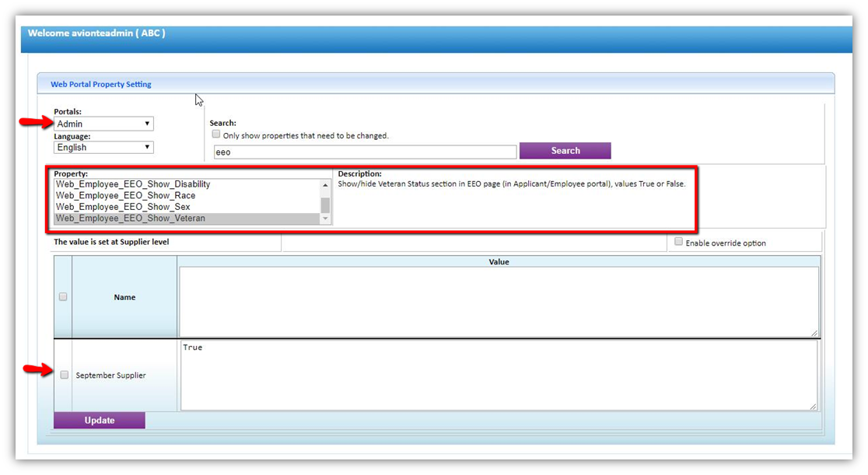Image resolution: width=868 pixels, height=475 pixels.
Task: Click the value text area containing True
Action: pos(499,375)
